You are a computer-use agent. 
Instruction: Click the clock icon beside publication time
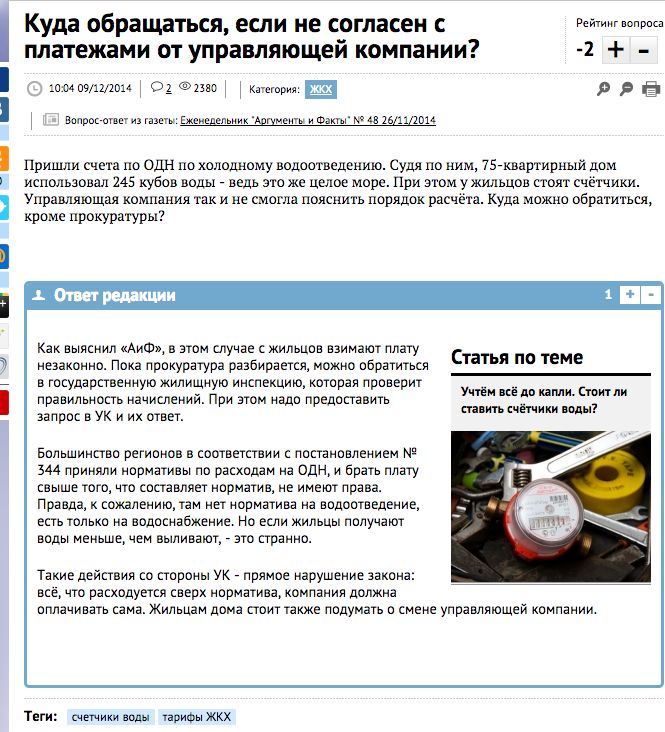[x=35, y=89]
